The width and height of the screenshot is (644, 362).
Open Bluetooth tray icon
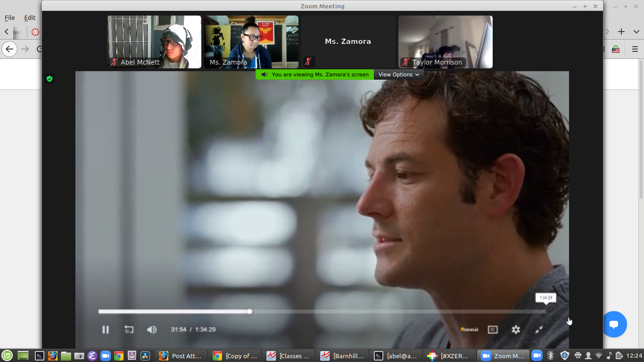(550, 356)
